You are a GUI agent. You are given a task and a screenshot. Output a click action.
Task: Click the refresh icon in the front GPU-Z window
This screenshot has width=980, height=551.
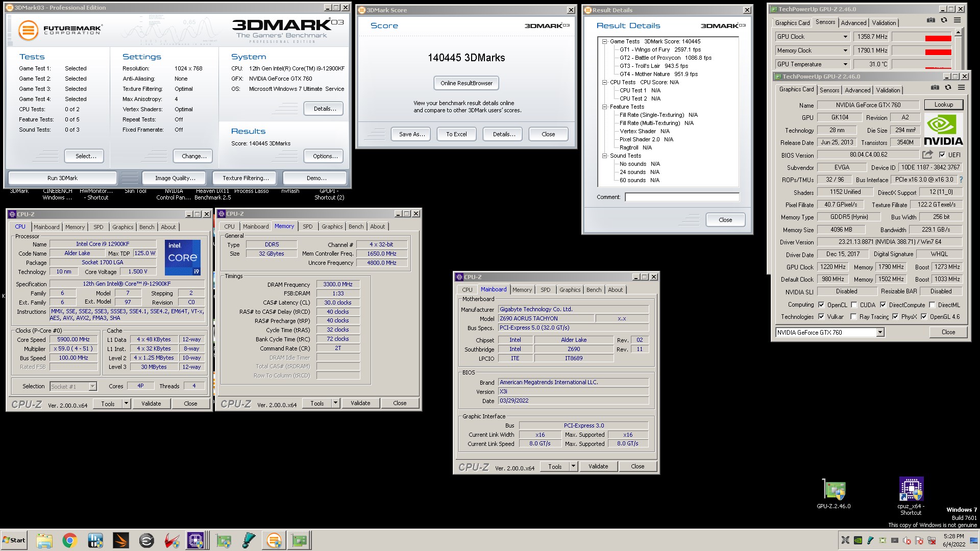pyautogui.click(x=948, y=88)
